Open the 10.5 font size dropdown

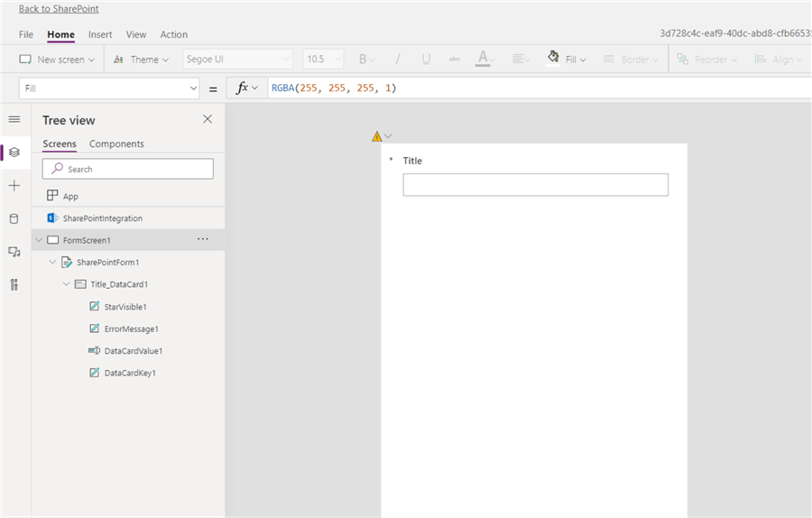coord(323,59)
